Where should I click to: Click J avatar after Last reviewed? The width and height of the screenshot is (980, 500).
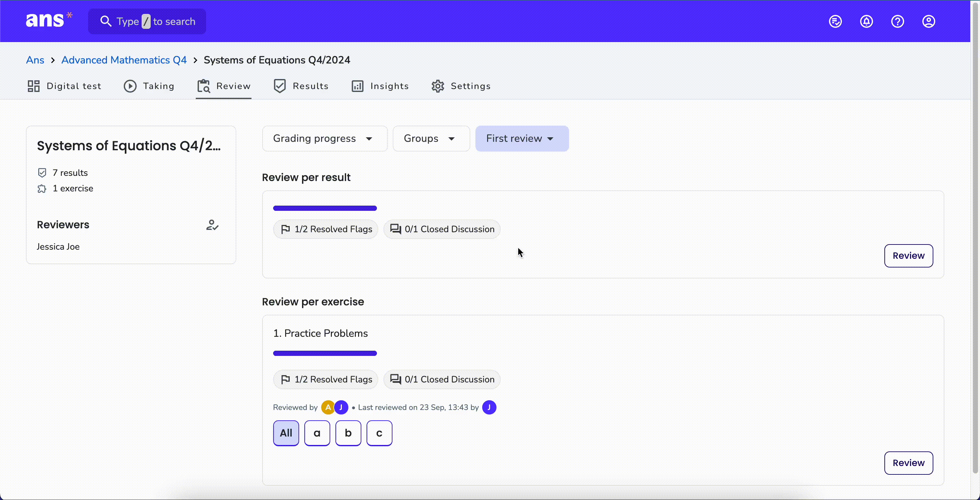pos(489,407)
